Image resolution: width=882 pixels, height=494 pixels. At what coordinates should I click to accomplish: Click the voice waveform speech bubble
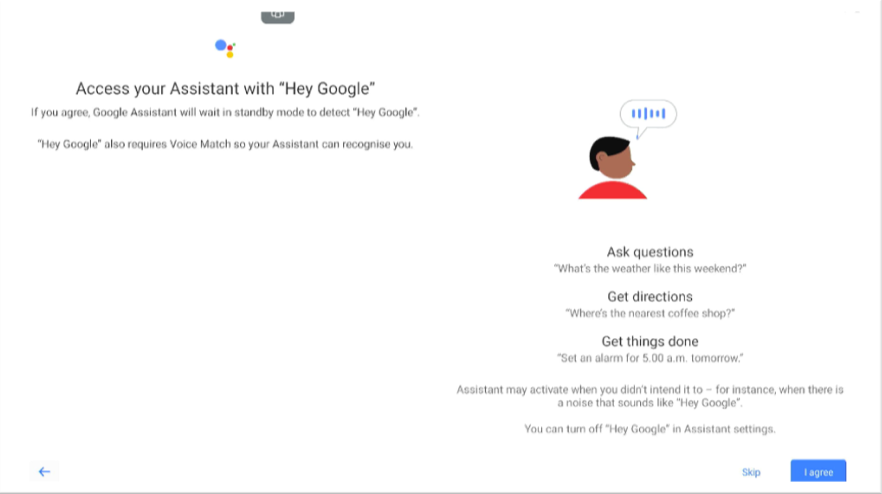[648, 114]
